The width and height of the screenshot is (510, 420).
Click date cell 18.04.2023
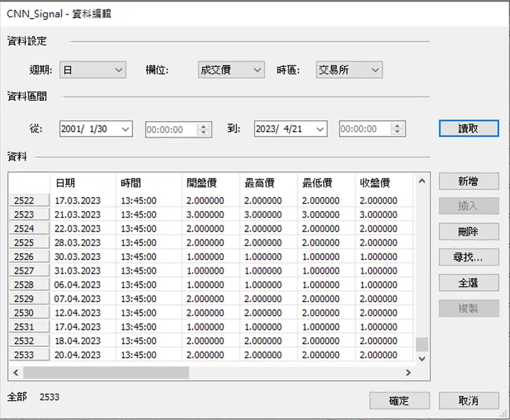(x=83, y=341)
